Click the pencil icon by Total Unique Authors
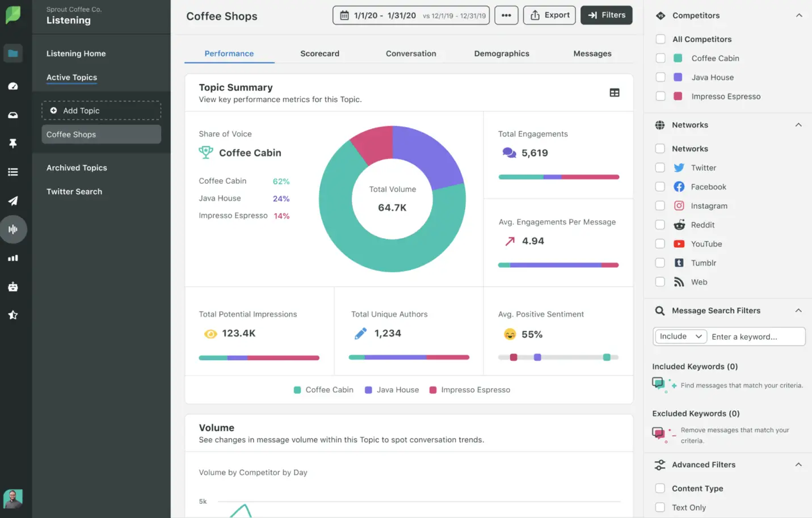Screen dimensions: 812x518 (361, 334)
